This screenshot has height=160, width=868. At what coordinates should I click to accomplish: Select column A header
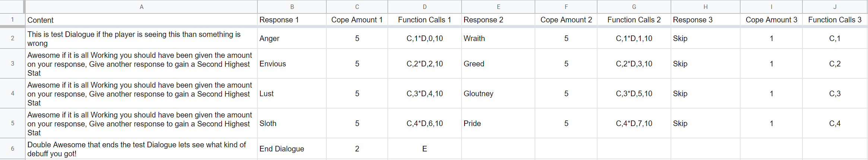pos(142,7)
